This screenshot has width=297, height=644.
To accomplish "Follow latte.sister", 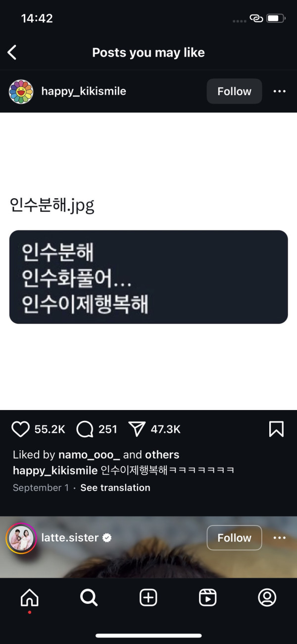I will pyautogui.click(x=234, y=538).
